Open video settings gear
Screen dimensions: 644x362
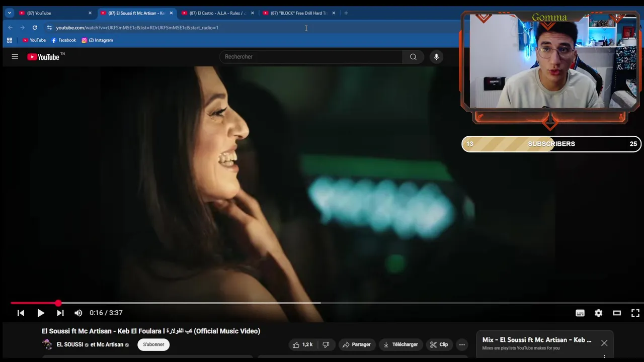pos(598,313)
